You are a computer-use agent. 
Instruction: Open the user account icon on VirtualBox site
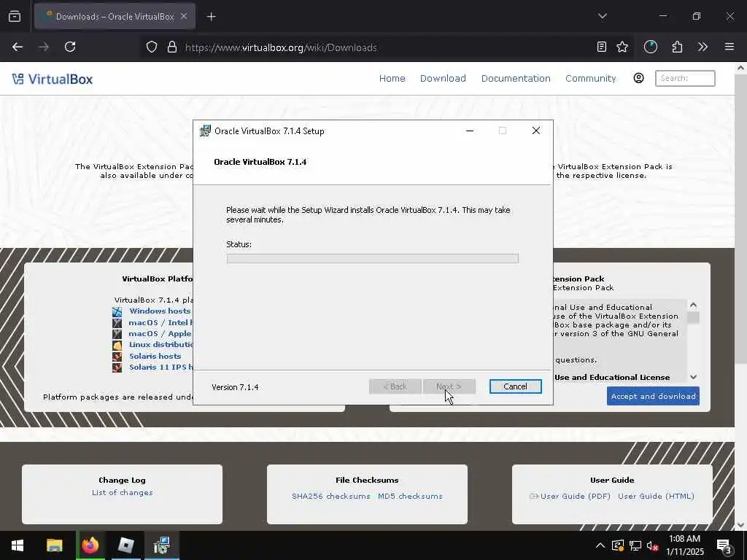[x=638, y=78]
